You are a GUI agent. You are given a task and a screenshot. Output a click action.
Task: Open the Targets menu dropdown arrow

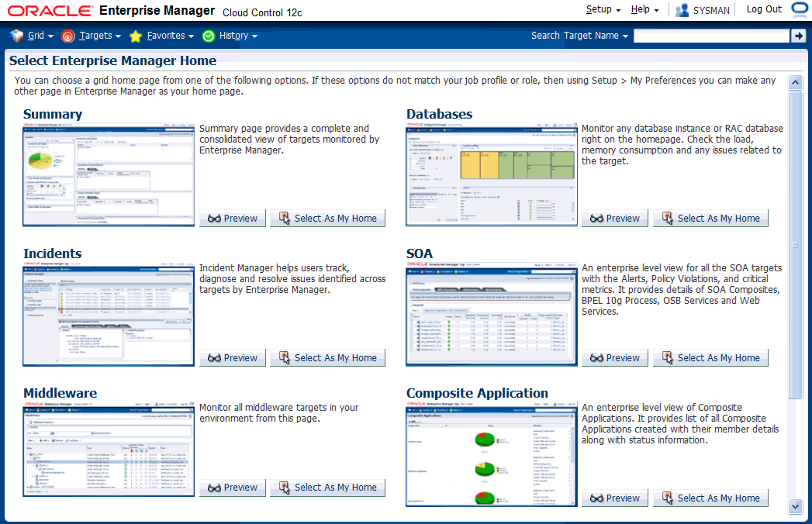click(x=118, y=36)
